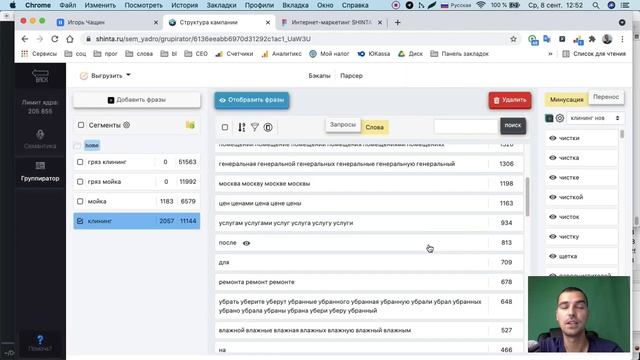
Task: Open the Диск bookmark
Action: [x=411, y=53]
